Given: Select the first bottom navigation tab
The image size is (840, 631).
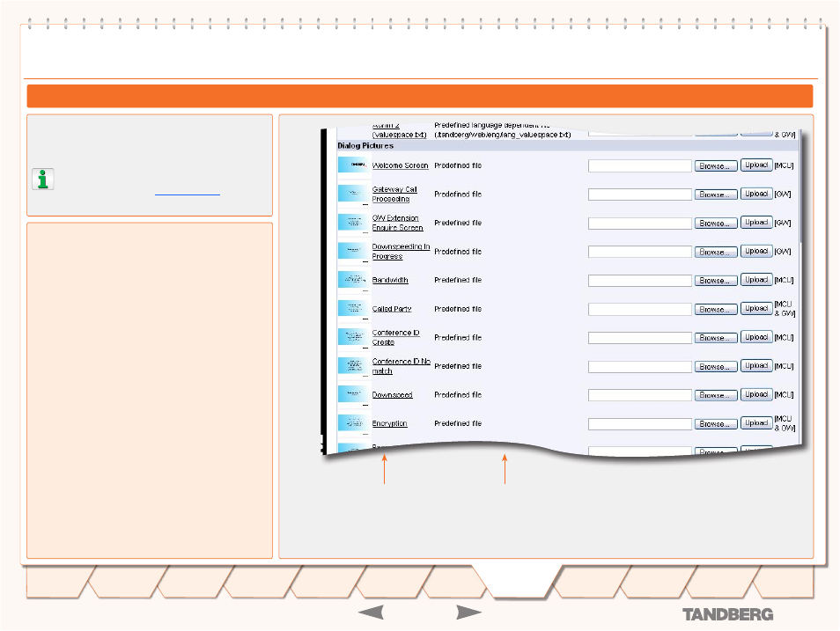Looking at the screenshot, I should pyautogui.click(x=56, y=583).
